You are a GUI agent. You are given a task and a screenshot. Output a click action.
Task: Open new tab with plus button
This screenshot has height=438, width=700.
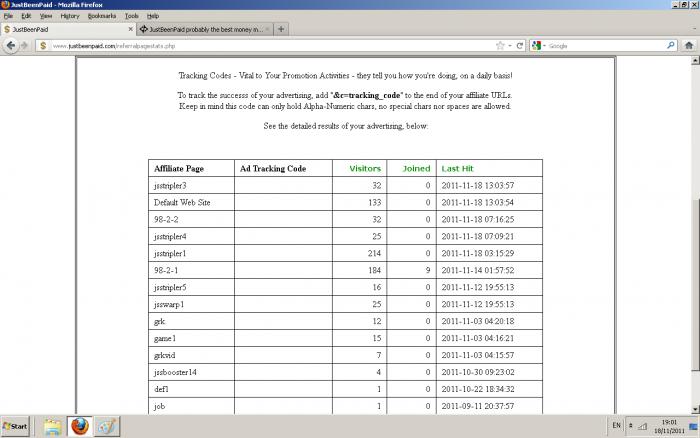[x=282, y=30]
